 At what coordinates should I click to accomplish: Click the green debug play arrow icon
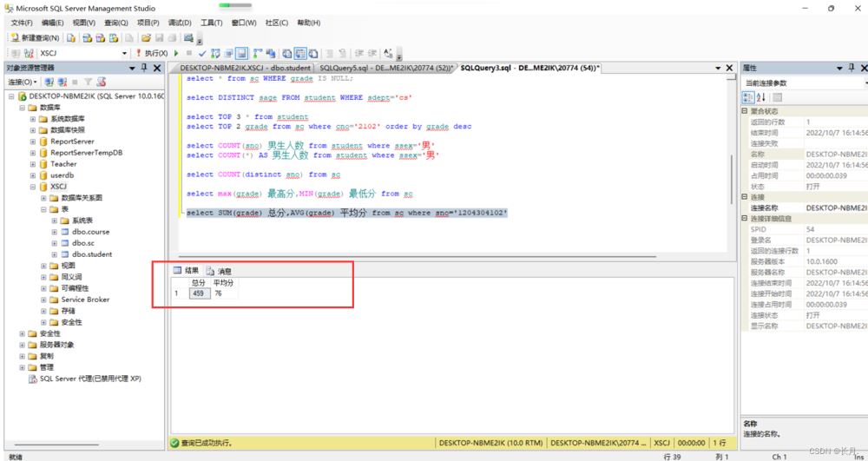tap(177, 53)
